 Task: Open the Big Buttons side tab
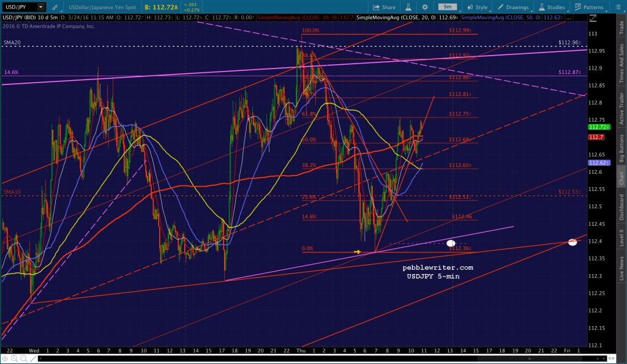(x=621, y=148)
